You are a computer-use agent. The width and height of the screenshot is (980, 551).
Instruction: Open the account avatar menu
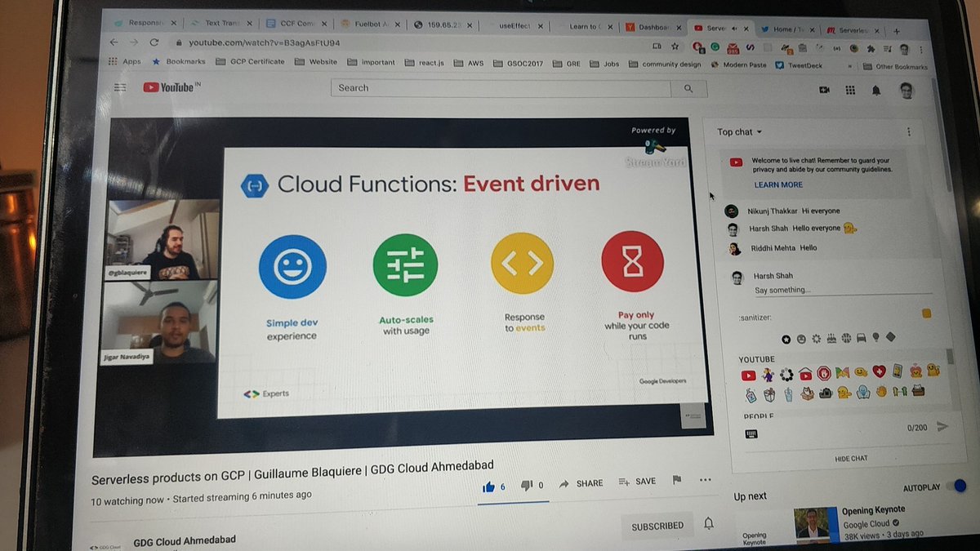pos(906,91)
